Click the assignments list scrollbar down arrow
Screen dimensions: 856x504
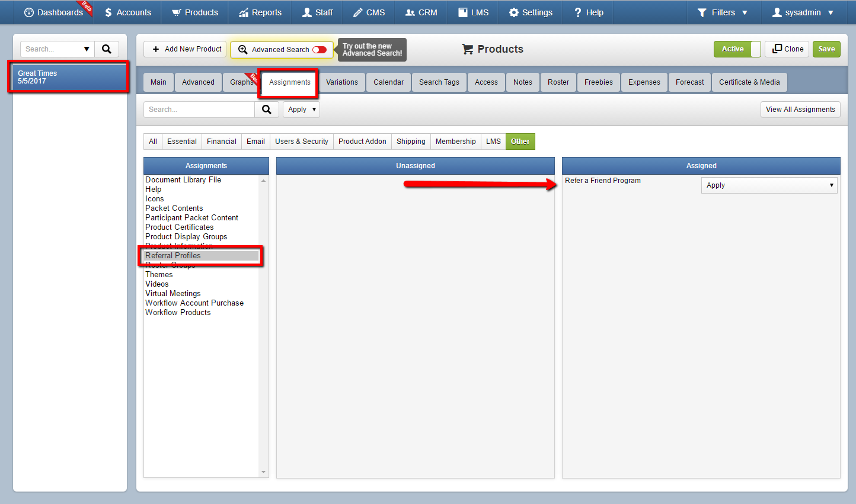click(264, 472)
